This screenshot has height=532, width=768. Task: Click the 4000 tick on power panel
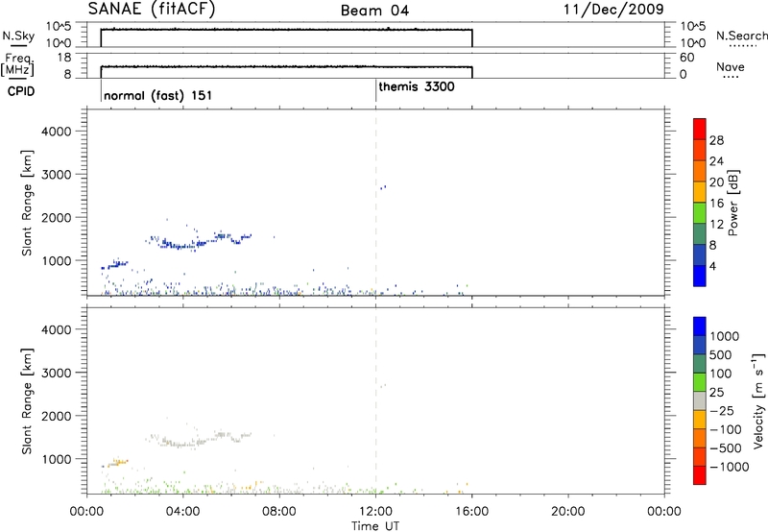point(57,132)
